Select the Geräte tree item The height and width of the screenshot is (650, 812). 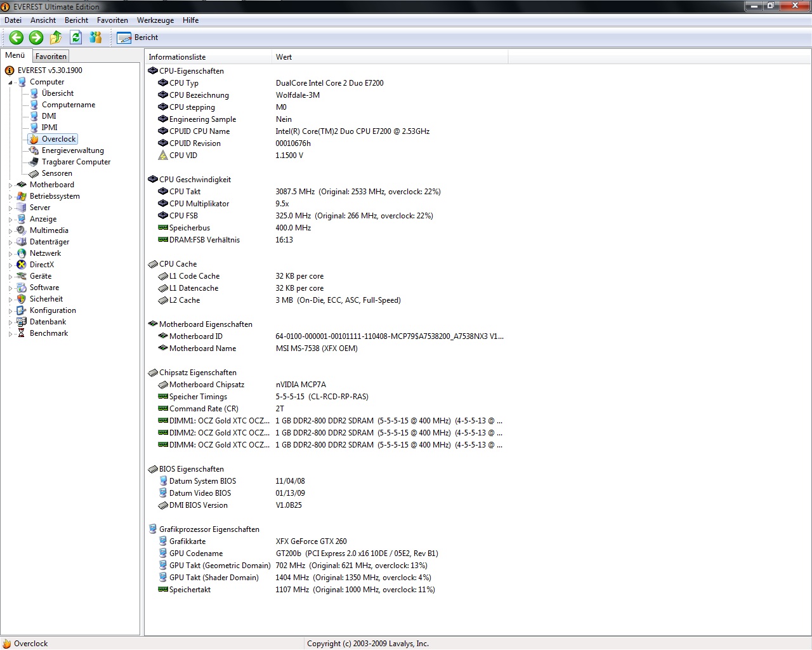point(41,276)
